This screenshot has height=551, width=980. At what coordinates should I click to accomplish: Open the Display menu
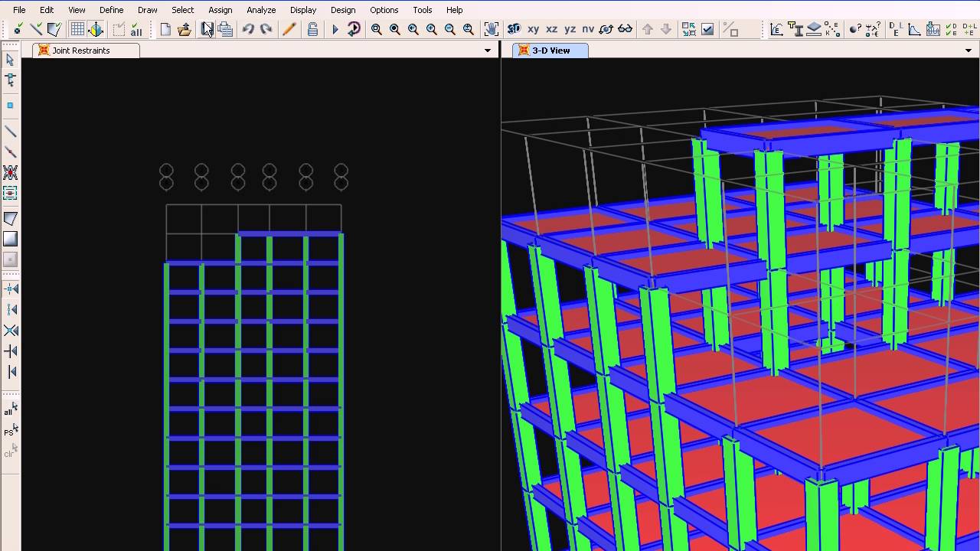point(303,10)
